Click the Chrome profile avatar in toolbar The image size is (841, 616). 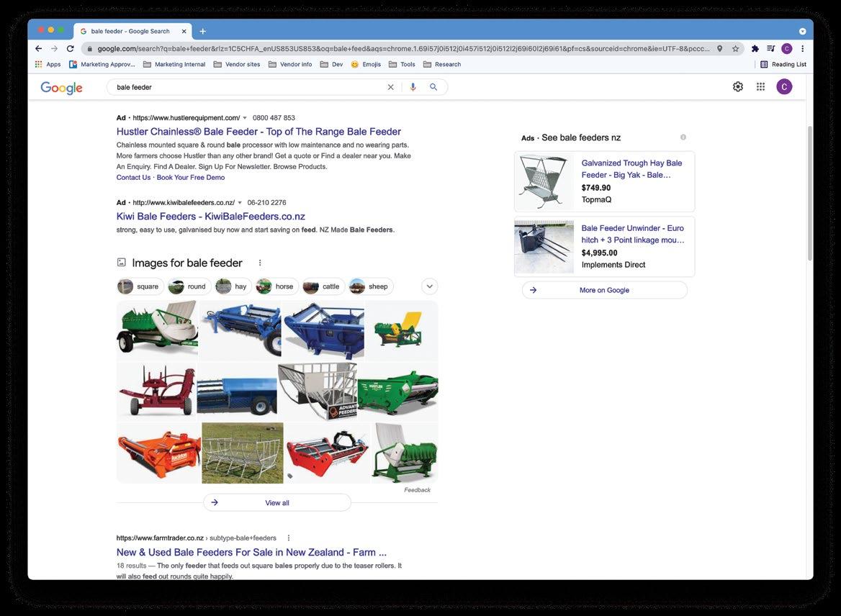[x=787, y=48]
